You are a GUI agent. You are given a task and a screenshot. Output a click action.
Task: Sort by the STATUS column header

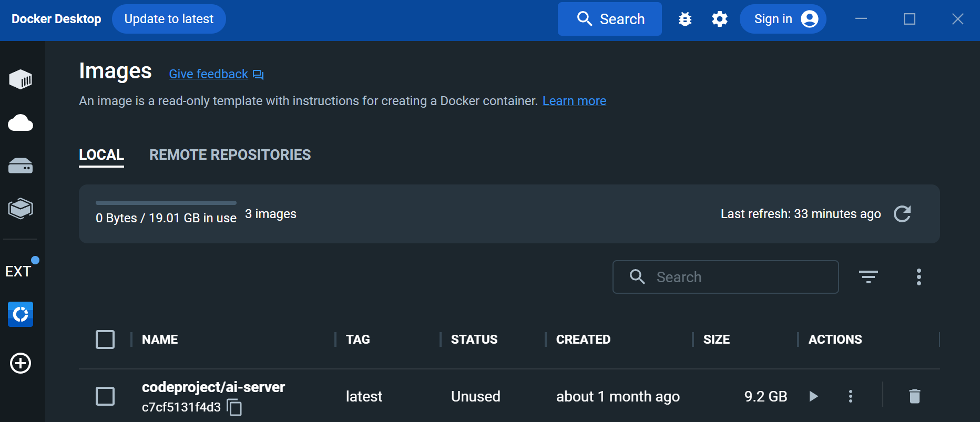point(474,339)
